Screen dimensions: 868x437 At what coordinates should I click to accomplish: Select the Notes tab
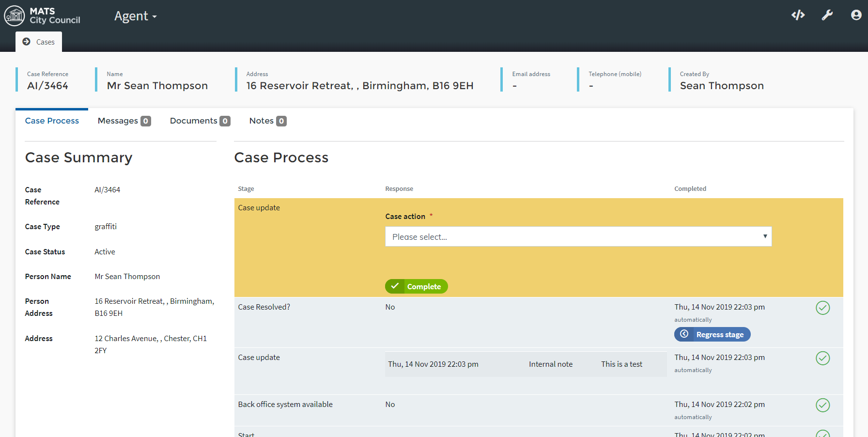pyautogui.click(x=267, y=121)
